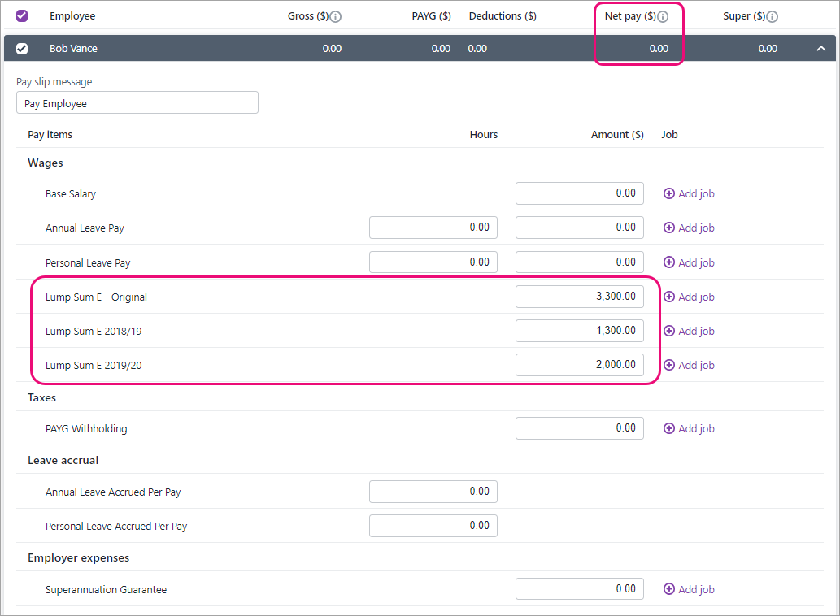The width and height of the screenshot is (840, 616).
Task: Click the plus icon for Lump Sum E - Original
Action: point(669,297)
